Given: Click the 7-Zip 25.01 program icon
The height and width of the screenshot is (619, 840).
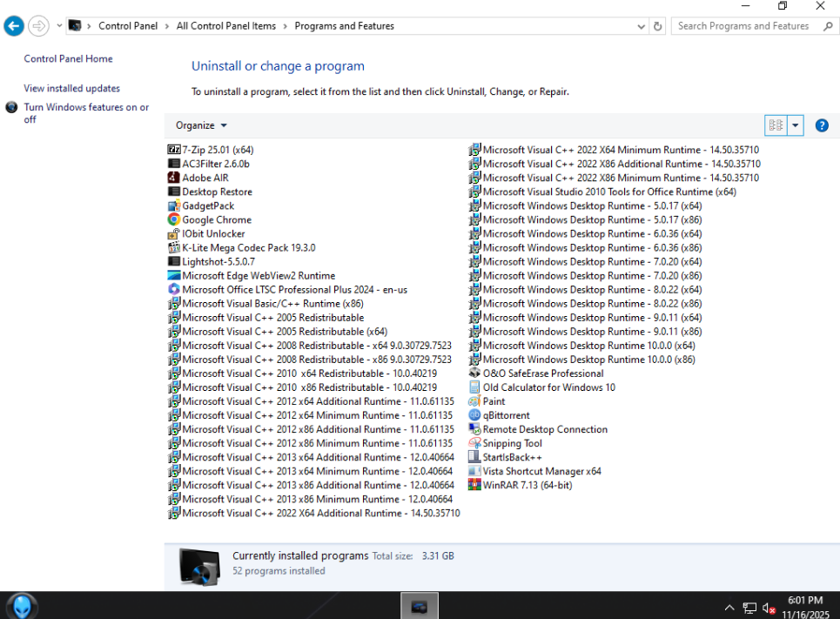Looking at the screenshot, I should point(173,150).
